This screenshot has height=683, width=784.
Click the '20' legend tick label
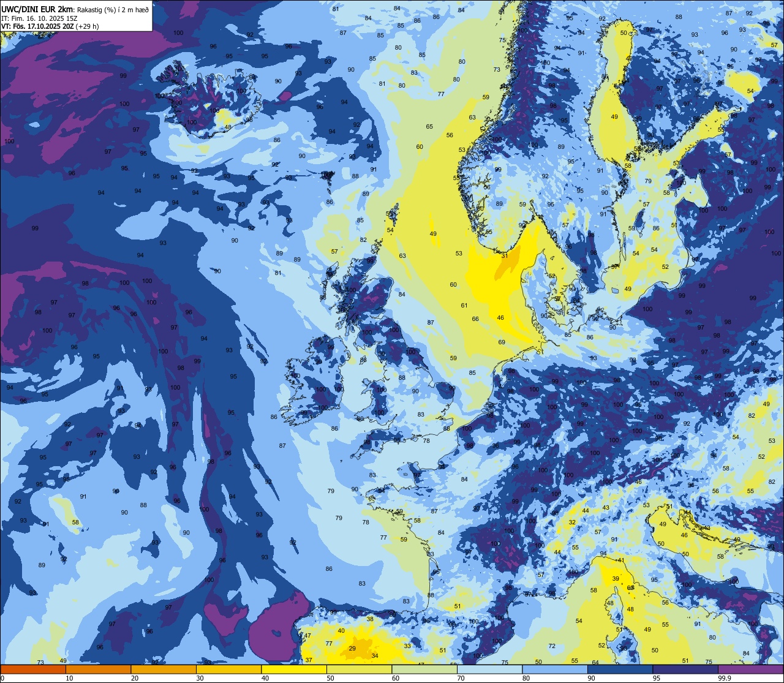point(134,677)
